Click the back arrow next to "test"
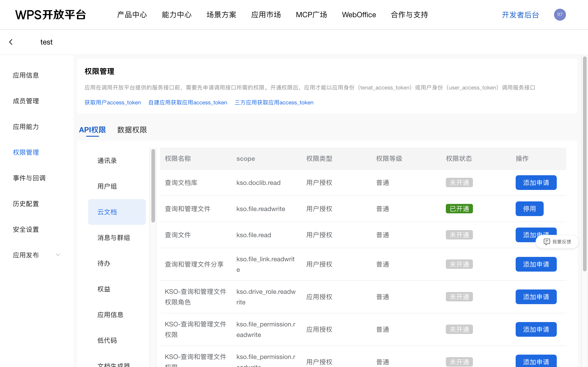Image resolution: width=588 pixels, height=367 pixels. [x=11, y=42]
